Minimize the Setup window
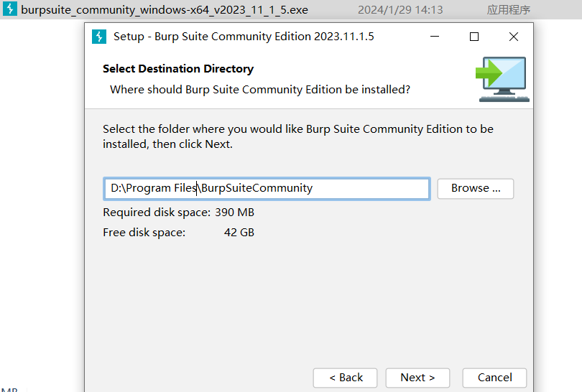The width and height of the screenshot is (582, 392). pyautogui.click(x=435, y=37)
